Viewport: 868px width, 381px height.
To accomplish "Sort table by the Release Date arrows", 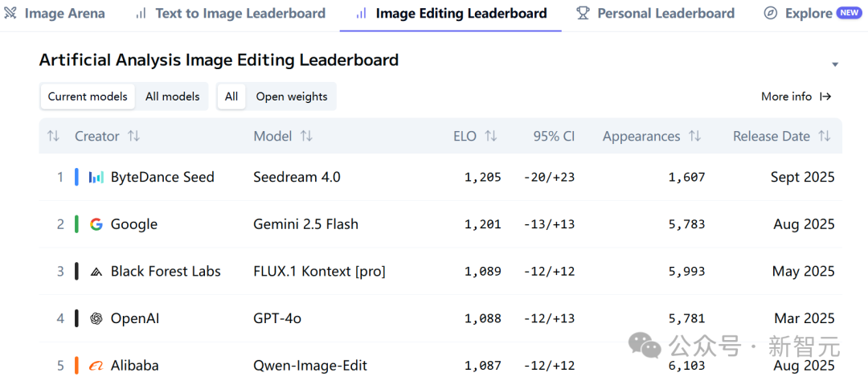I will (x=825, y=136).
